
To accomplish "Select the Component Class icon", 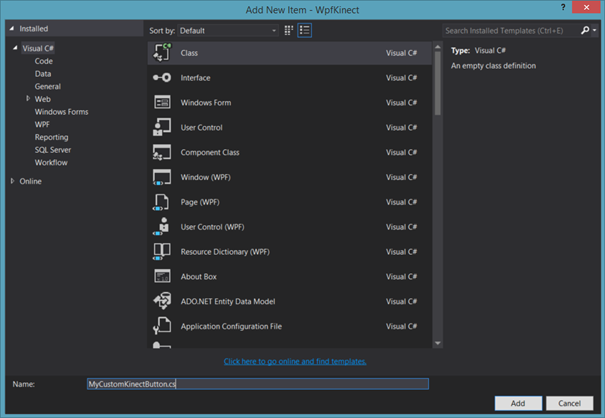I will tap(162, 152).
